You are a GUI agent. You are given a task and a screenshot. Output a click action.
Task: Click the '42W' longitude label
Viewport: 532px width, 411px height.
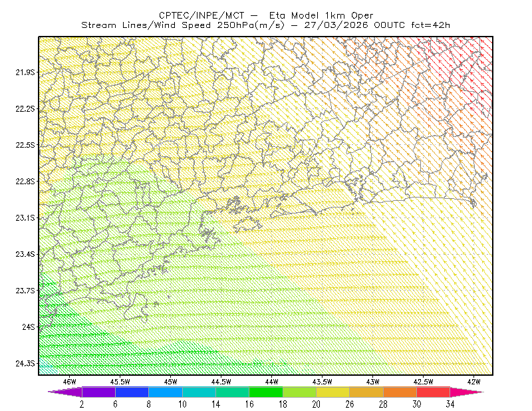(474, 382)
